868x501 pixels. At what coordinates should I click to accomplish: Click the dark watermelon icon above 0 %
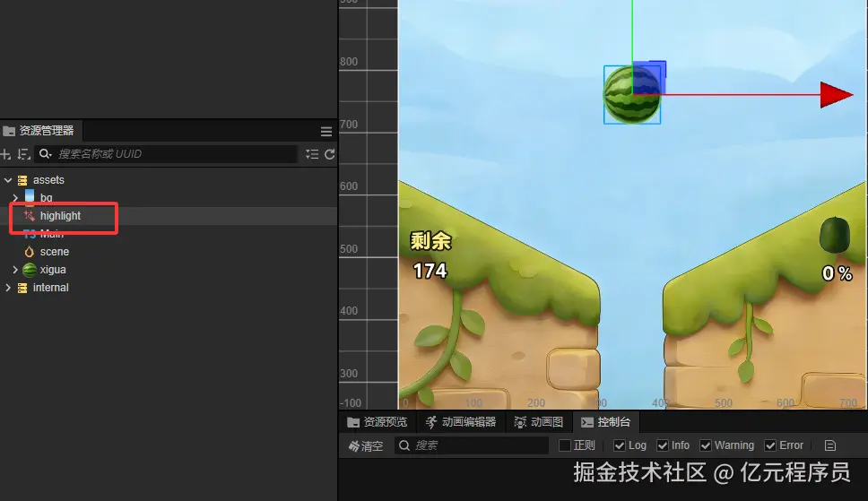point(835,235)
